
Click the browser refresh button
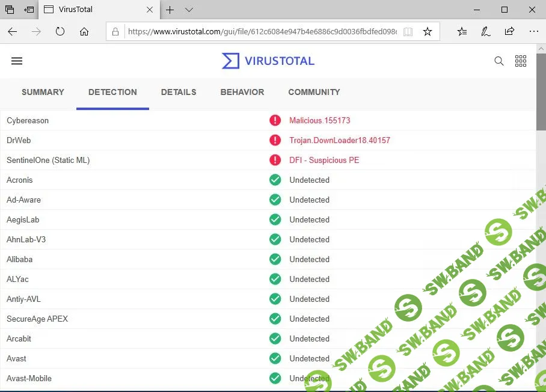coord(60,32)
